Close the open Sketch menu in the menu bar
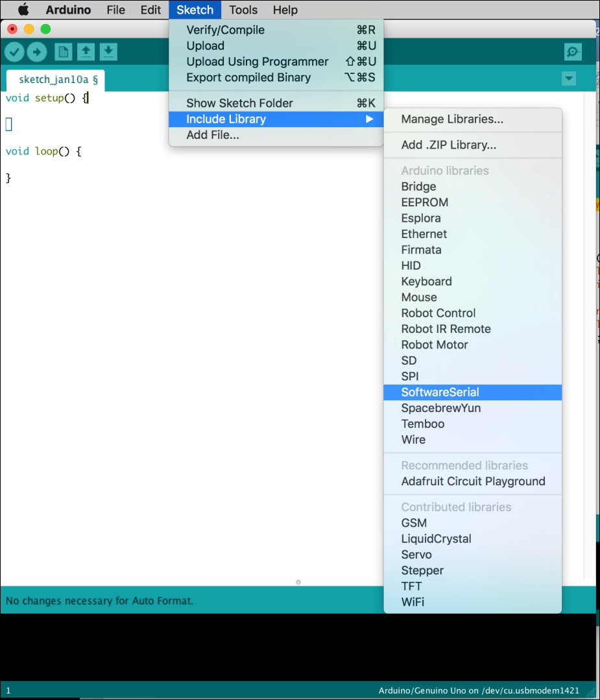600x700 pixels. (x=195, y=10)
